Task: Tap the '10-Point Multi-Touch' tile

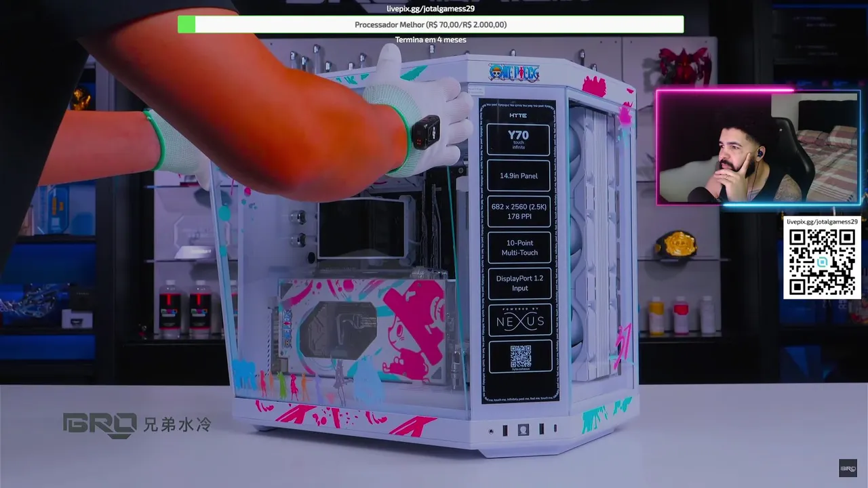Action: click(519, 247)
